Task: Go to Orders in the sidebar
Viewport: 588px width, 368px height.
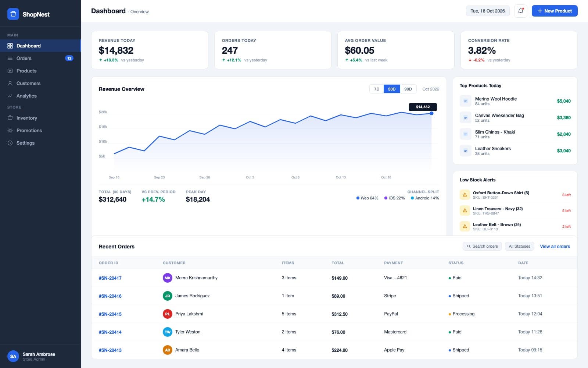Action: pos(40,58)
